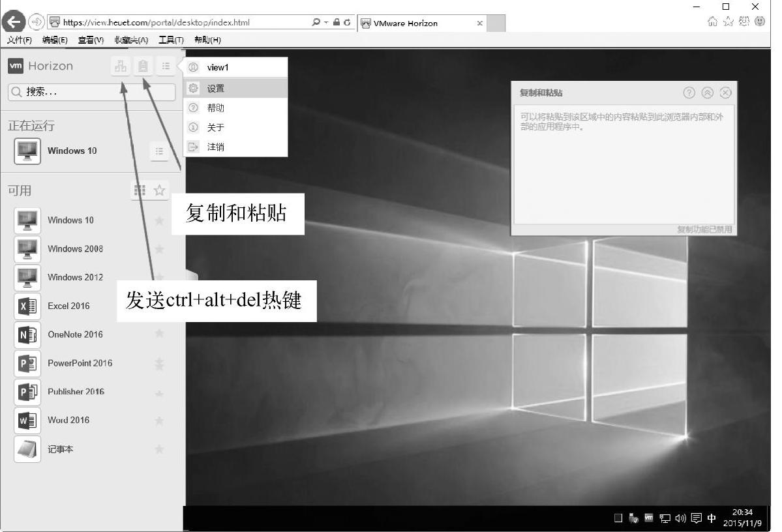Show favorites only with star filter

(x=160, y=190)
